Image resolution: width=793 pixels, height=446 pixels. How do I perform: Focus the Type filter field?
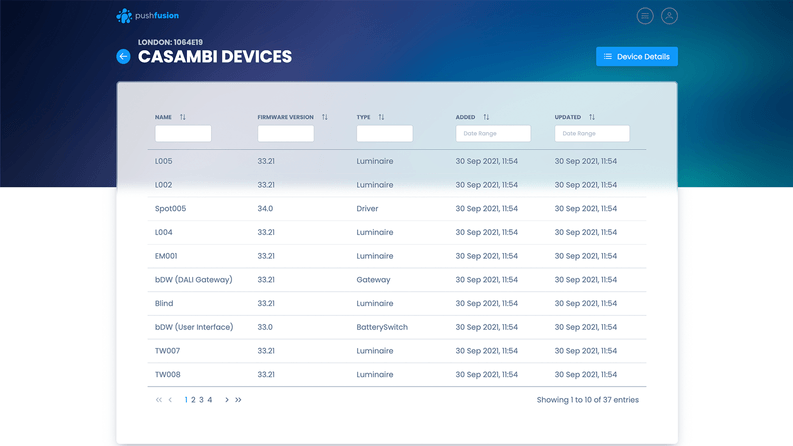384,133
